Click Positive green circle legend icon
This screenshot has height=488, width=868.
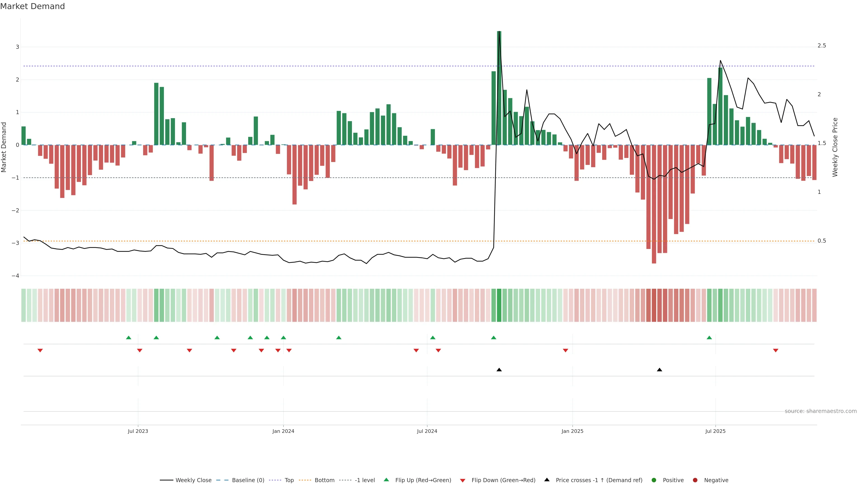click(x=654, y=480)
